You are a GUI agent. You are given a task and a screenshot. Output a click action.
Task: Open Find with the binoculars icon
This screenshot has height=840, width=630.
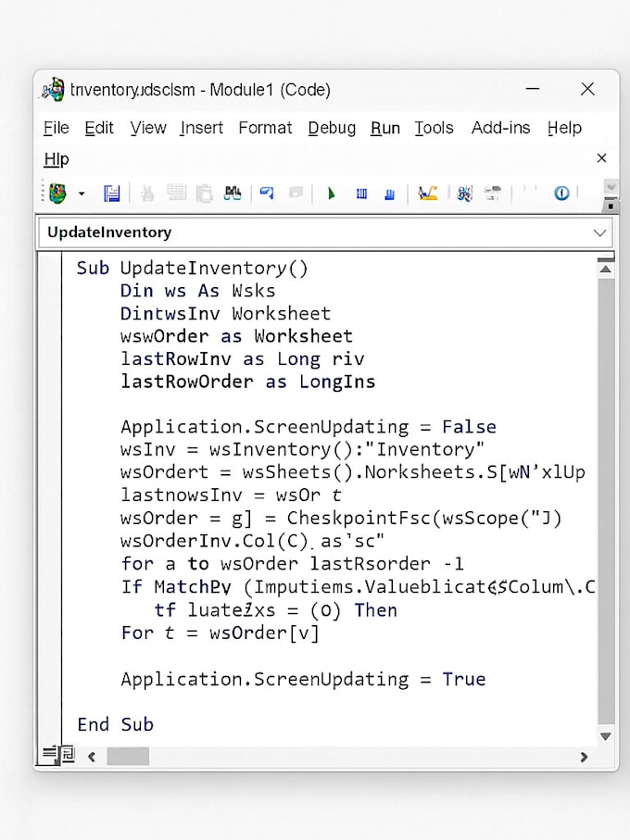233,193
